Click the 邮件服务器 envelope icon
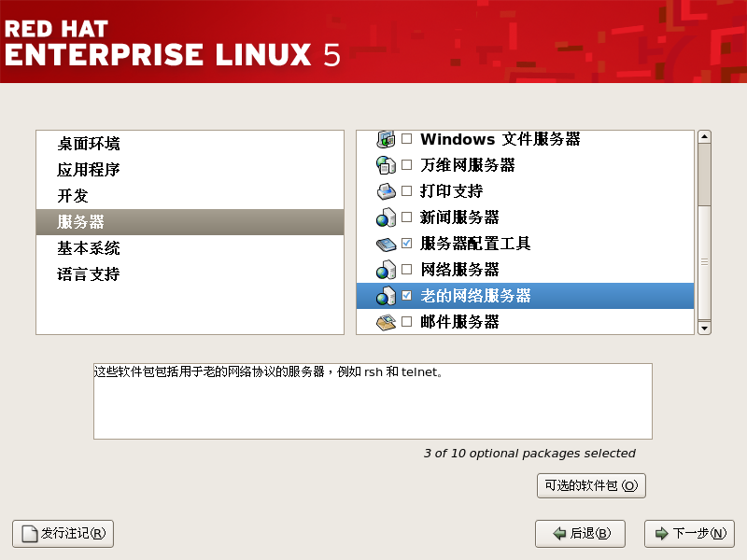 (x=386, y=322)
